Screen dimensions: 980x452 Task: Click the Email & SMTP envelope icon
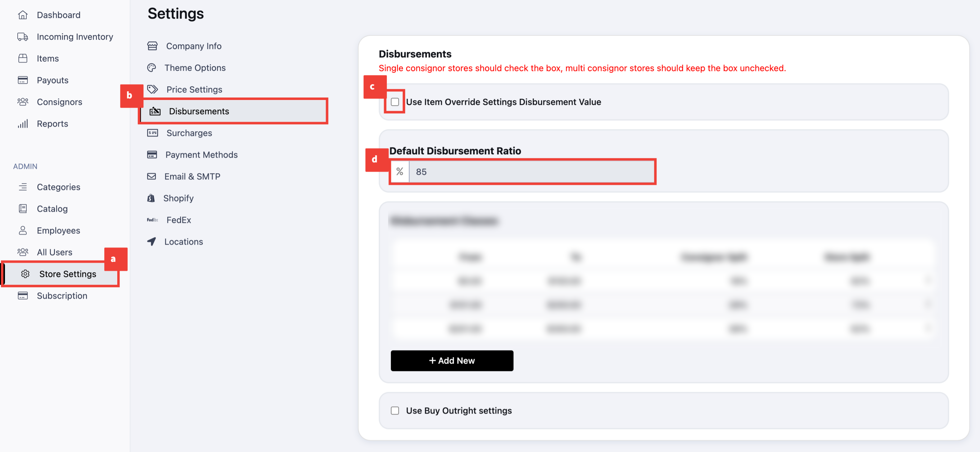(x=151, y=176)
